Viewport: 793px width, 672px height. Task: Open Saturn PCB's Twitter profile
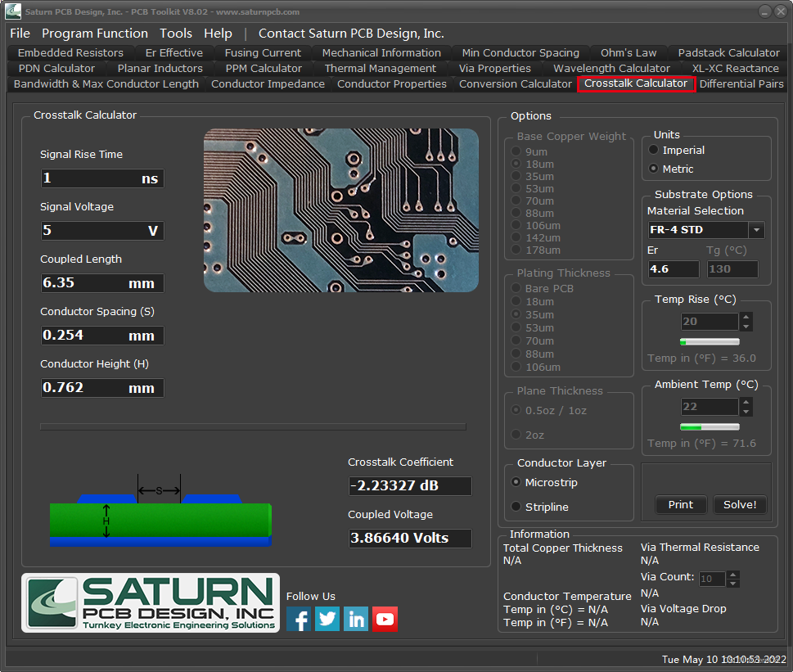tap(327, 619)
